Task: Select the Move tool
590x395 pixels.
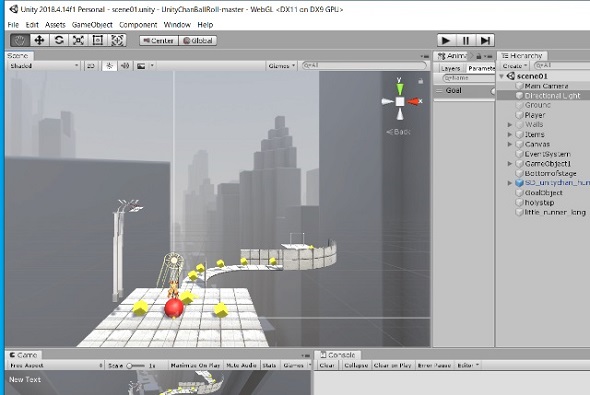Action: click(40, 40)
